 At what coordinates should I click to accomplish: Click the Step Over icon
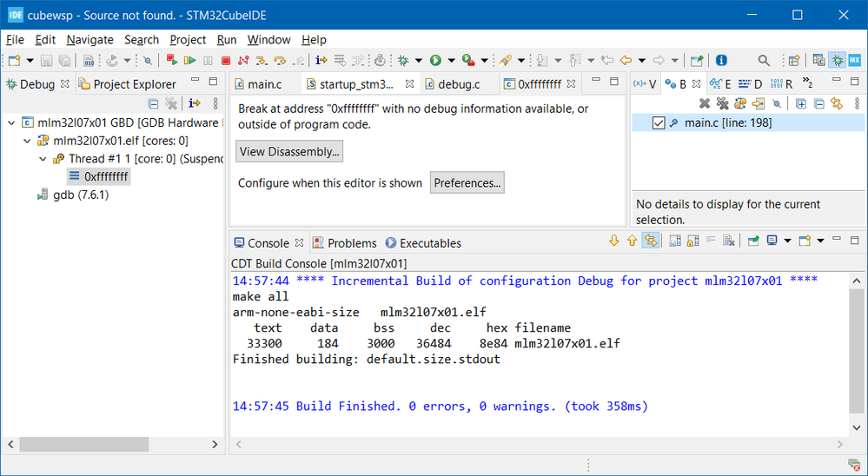click(x=280, y=60)
